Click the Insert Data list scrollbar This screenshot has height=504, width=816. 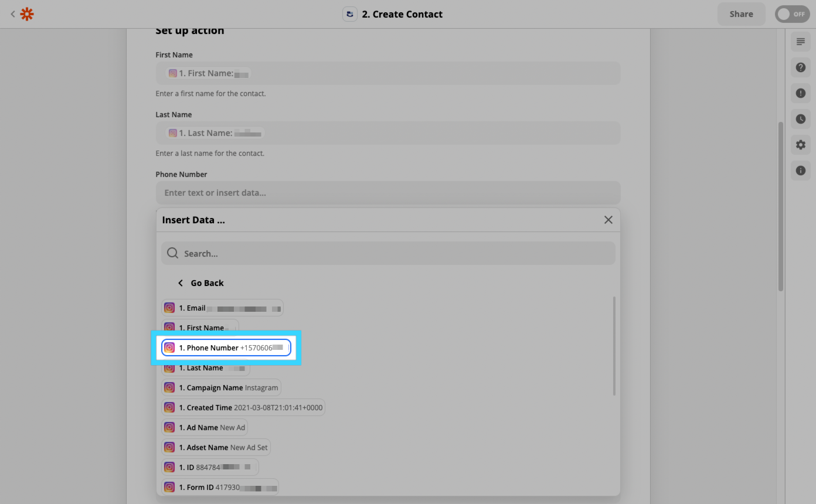pyautogui.click(x=614, y=346)
